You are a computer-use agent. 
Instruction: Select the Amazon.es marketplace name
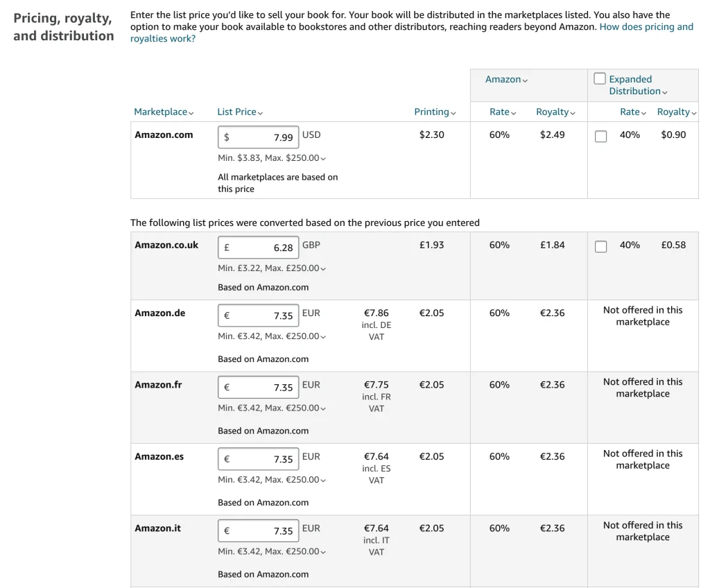(159, 456)
